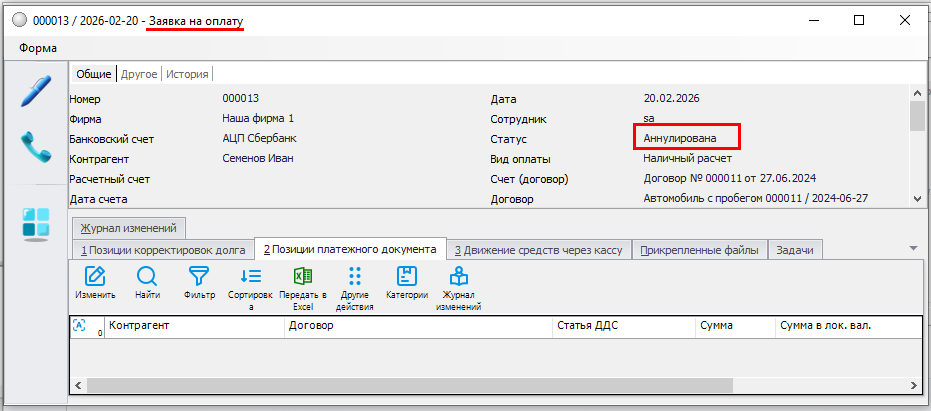Open the Прикрепленные файлы tab
Image resolution: width=931 pixels, height=411 pixels.
699,250
